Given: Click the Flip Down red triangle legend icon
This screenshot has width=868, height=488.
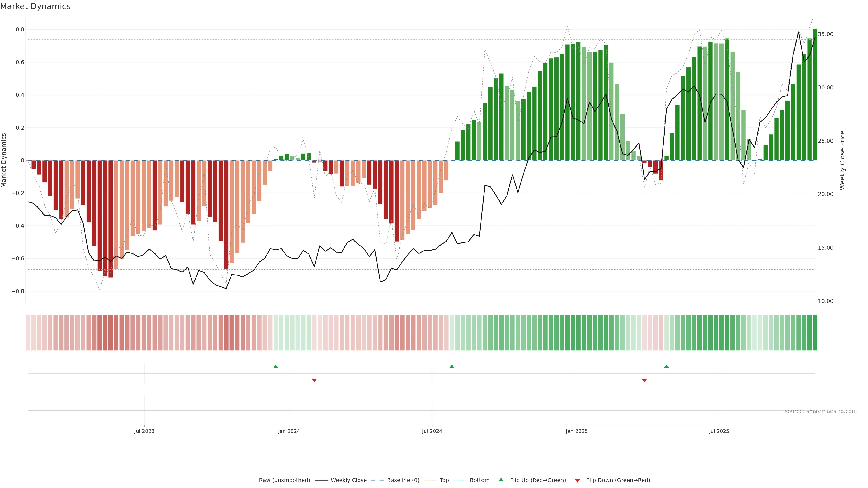Looking at the screenshot, I should (x=577, y=480).
